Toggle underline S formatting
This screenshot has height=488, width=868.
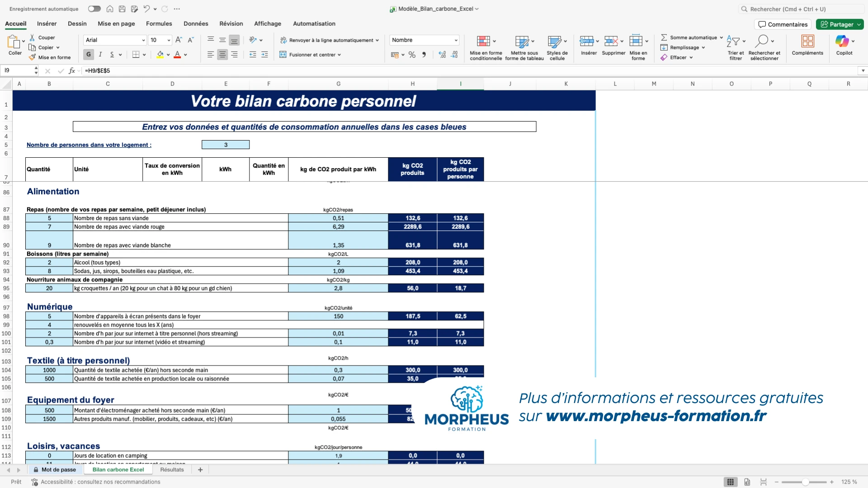coord(112,55)
